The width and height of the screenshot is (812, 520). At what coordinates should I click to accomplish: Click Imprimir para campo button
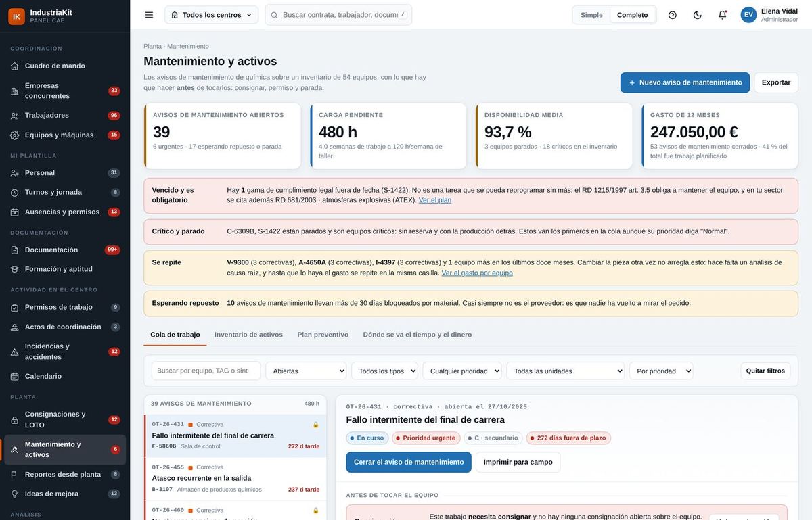pos(518,462)
